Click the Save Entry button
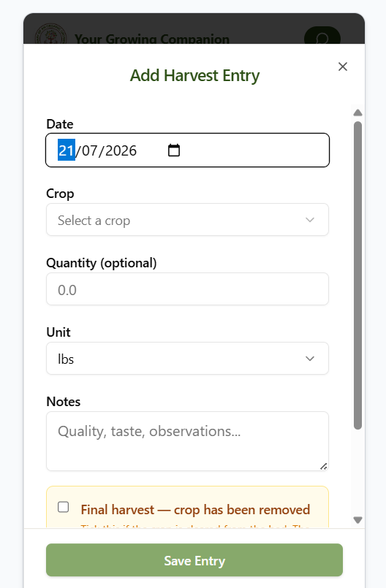The width and height of the screenshot is (386, 588). [x=194, y=560]
